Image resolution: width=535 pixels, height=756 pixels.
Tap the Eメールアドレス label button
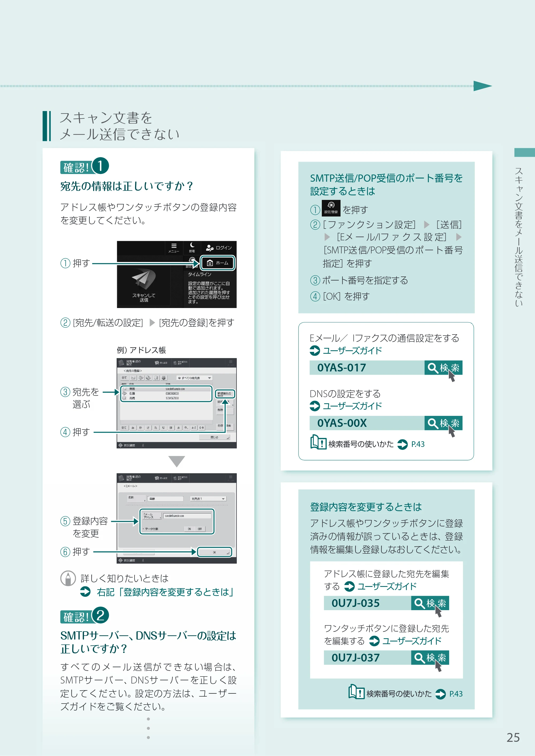point(152,516)
